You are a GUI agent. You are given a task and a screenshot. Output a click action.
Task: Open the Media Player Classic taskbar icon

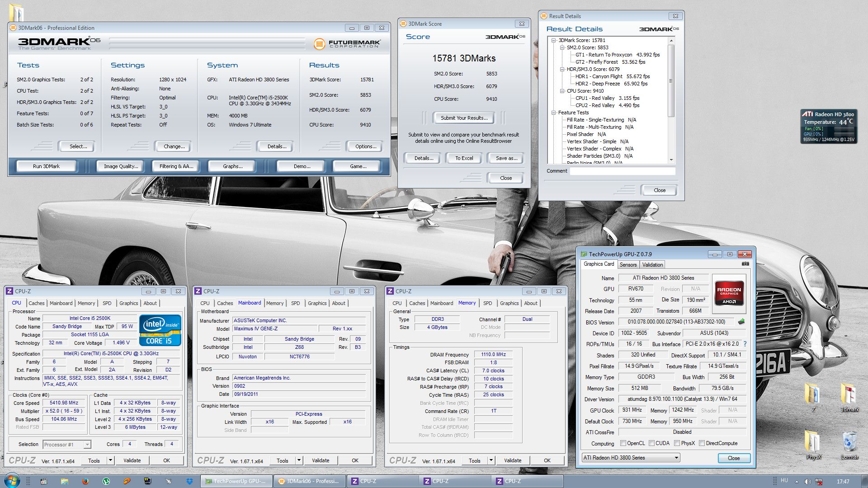[x=44, y=481]
